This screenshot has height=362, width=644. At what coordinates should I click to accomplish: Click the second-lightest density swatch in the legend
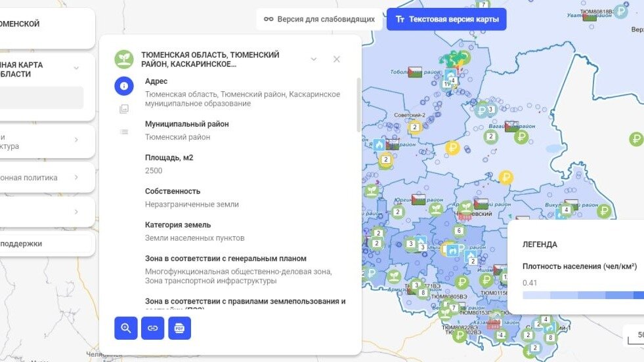click(x=564, y=295)
